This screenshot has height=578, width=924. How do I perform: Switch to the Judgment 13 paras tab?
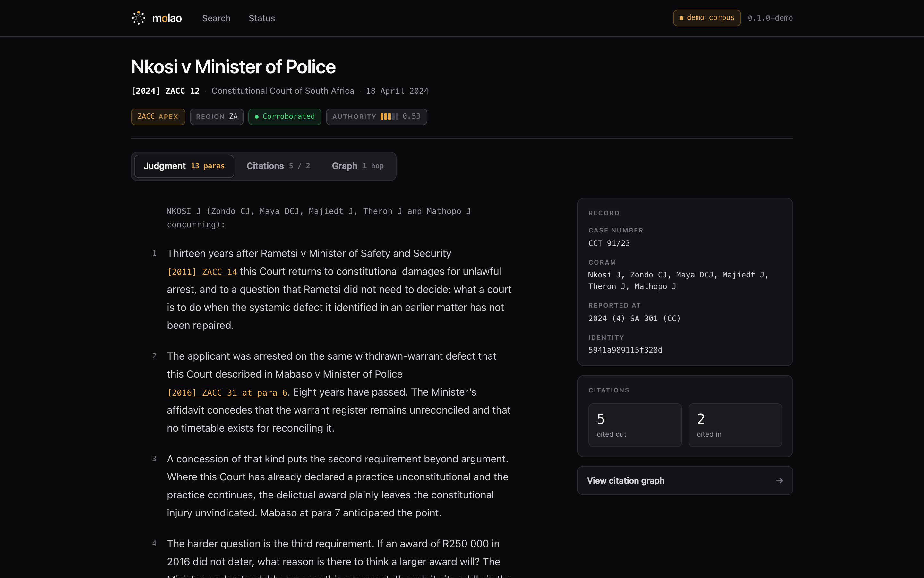click(x=184, y=166)
